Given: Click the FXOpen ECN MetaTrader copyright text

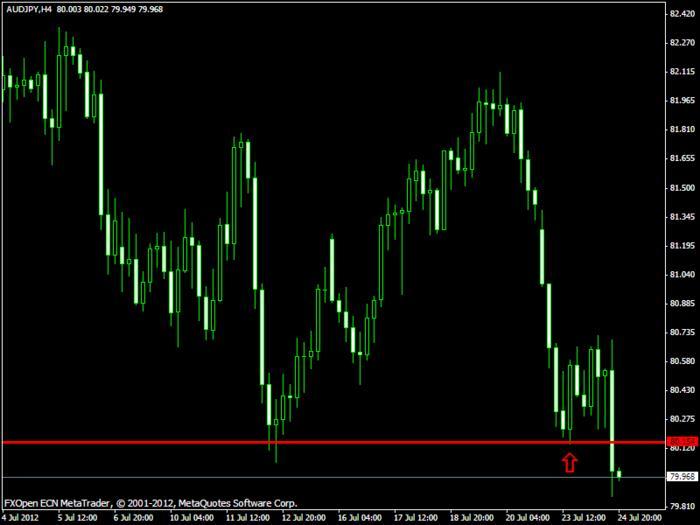Looking at the screenshot, I should (x=150, y=503).
